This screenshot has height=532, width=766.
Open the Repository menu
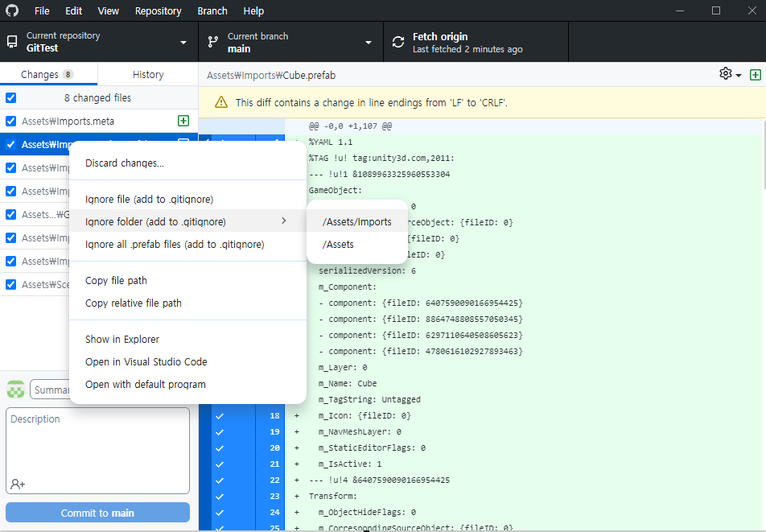159,10
